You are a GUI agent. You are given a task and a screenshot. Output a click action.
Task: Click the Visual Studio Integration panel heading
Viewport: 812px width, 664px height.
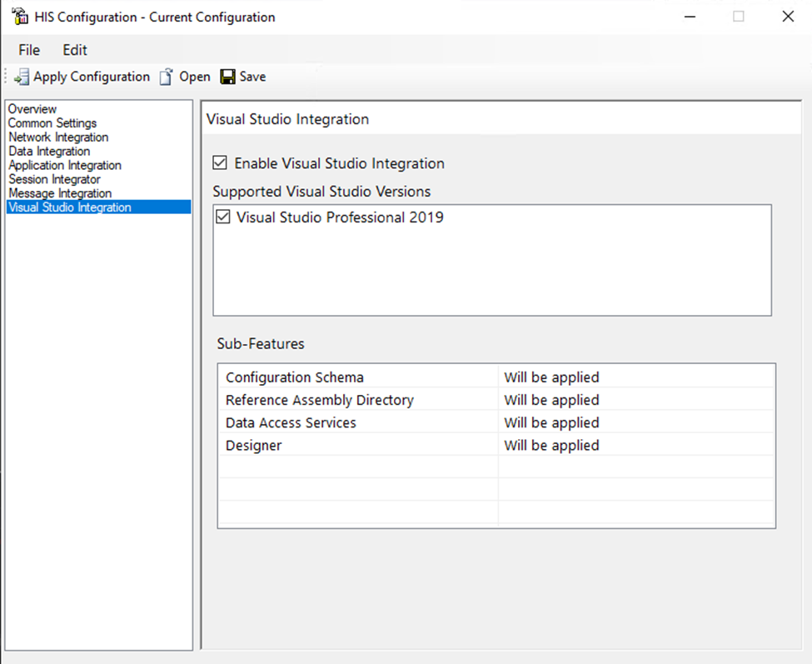click(287, 119)
